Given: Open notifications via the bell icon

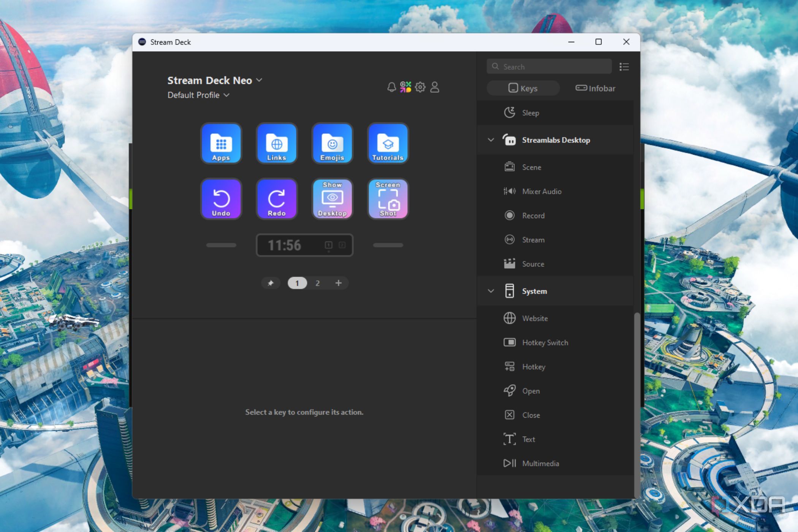Looking at the screenshot, I should pyautogui.click(x=392, y=87).
